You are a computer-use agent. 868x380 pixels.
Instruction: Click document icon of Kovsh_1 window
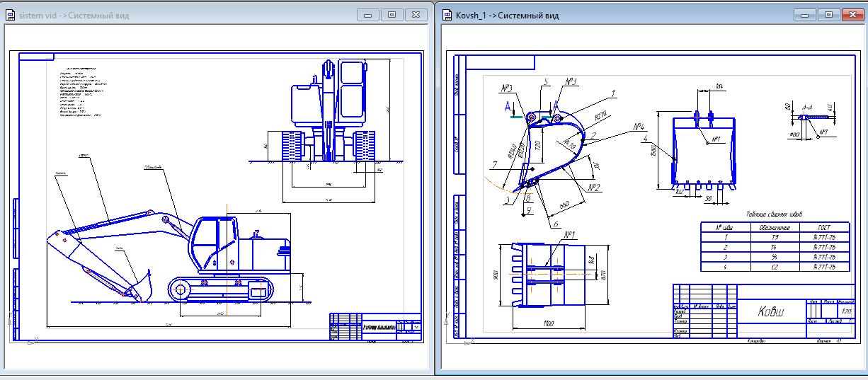448,15
